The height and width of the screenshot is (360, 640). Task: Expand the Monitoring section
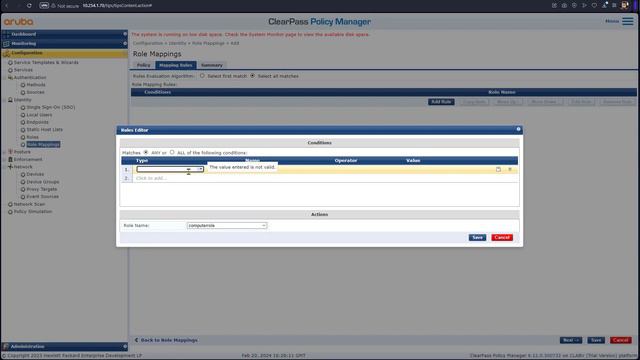pos(125,43)
